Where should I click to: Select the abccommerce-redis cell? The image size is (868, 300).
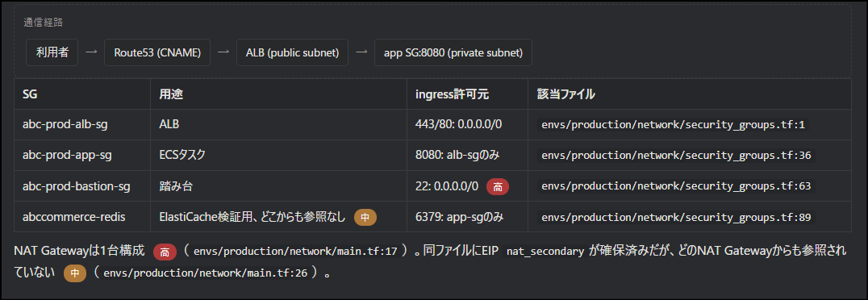pos(82,217)
